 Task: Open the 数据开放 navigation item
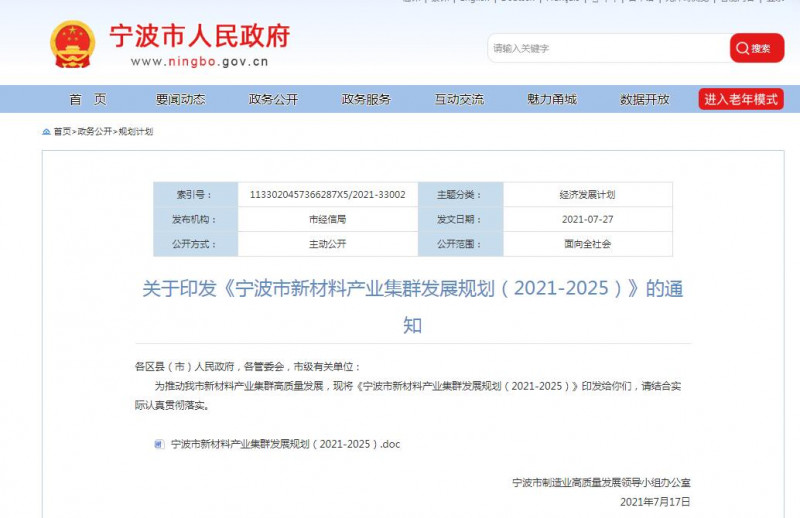pos(645,99)
